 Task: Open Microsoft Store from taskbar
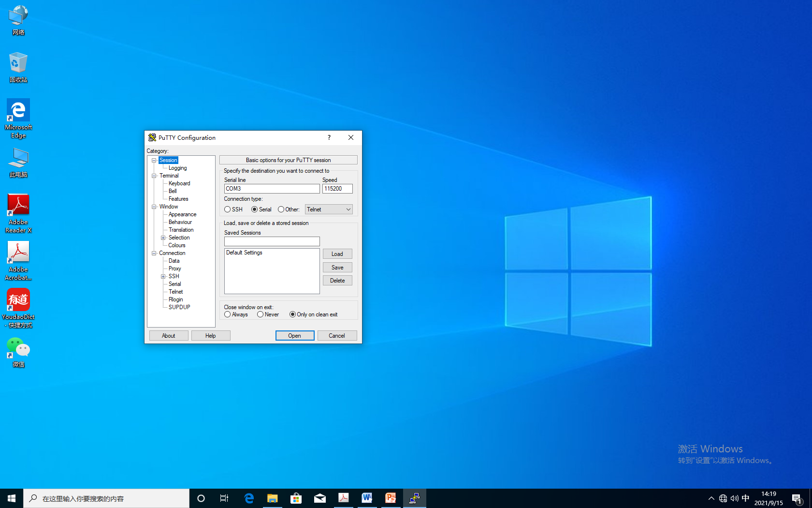point(296,498)
